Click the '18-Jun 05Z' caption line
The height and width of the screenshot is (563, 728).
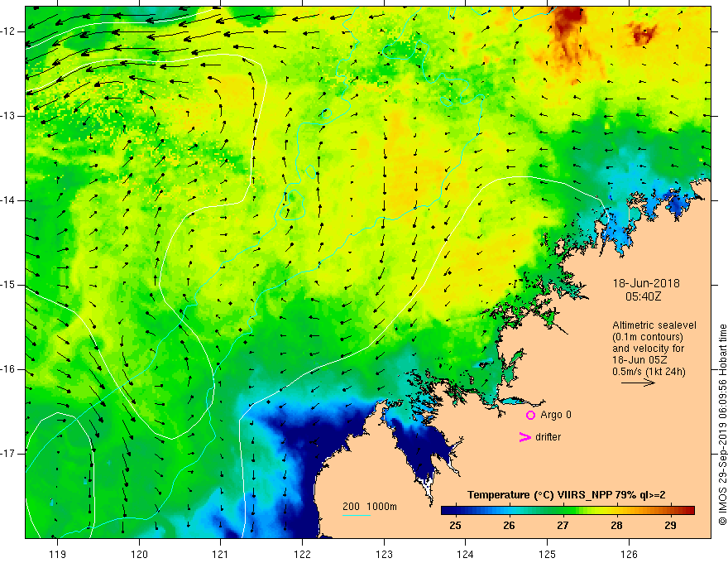[641, 360]
